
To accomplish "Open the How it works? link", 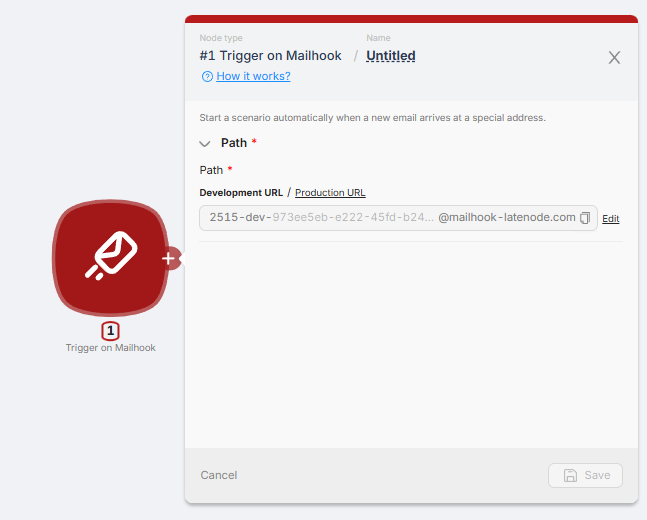I will [x=253, y=76].
